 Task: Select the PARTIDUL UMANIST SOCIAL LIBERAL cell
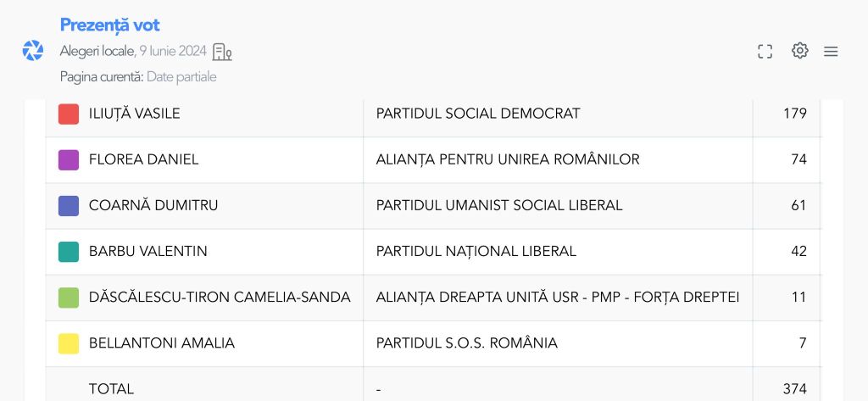[499, 205]
